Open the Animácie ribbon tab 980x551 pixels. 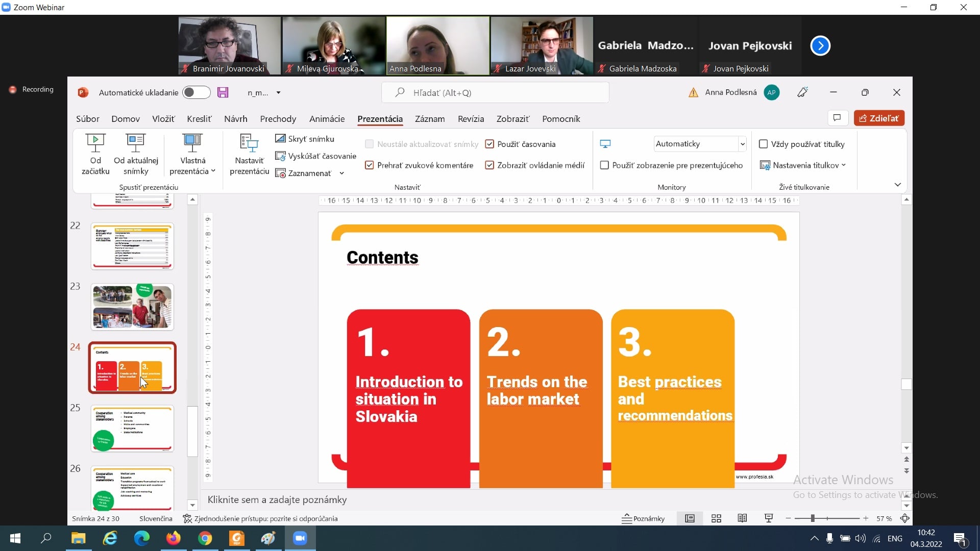[327, 119]
